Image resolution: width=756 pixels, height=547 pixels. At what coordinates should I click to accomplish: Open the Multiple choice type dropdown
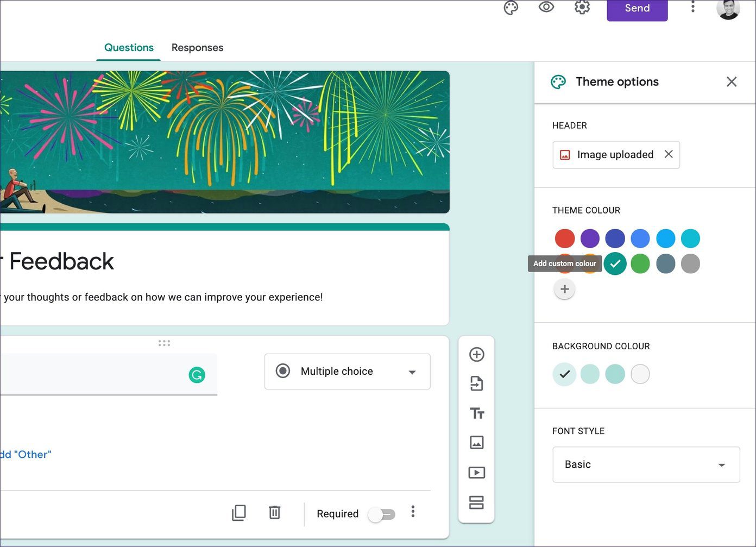click(348, 372)
